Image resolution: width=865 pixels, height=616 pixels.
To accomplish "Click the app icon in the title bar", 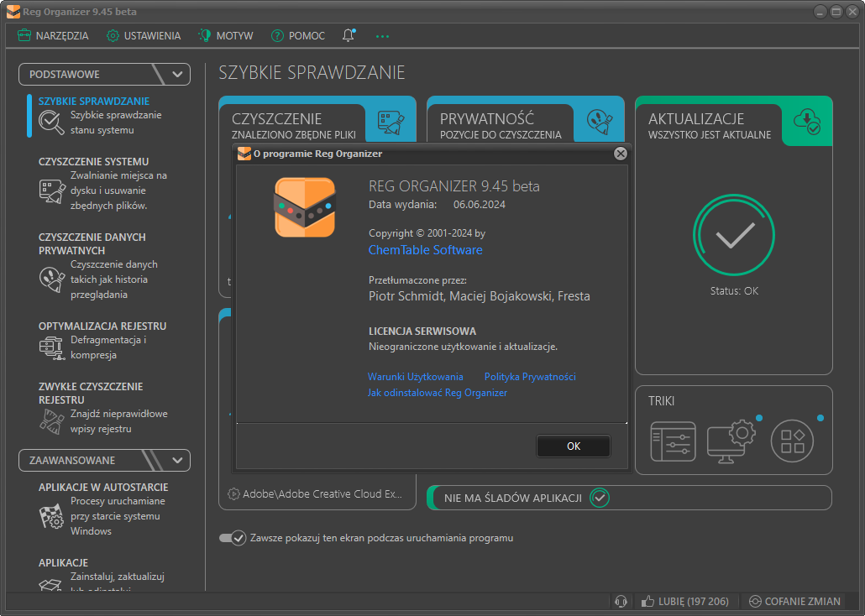I will 13,12.
